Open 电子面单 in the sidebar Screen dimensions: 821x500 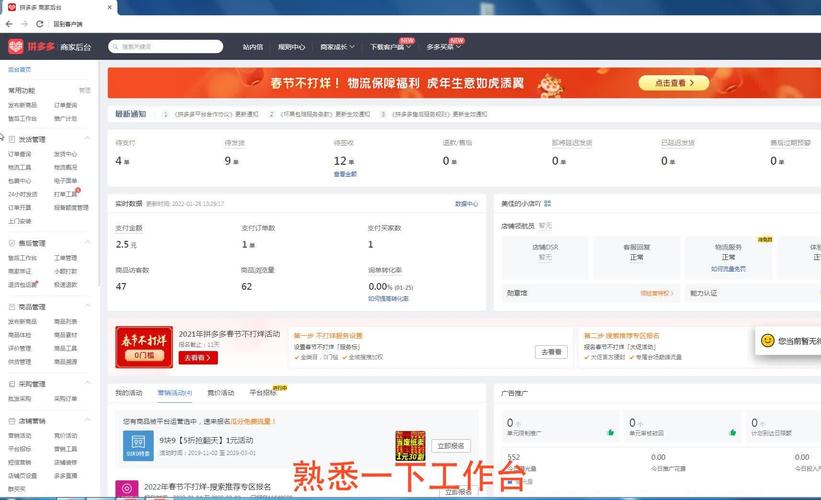pos(65,181)
